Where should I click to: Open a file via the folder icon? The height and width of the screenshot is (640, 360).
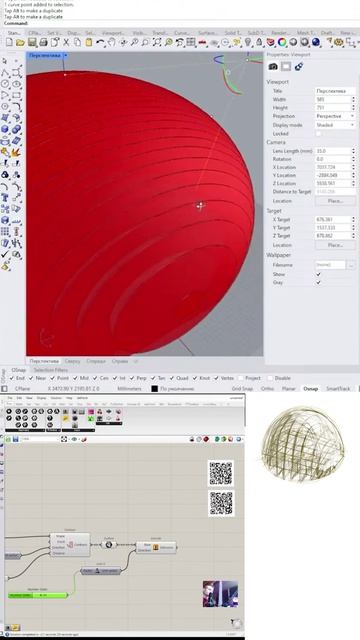point(20,42)
